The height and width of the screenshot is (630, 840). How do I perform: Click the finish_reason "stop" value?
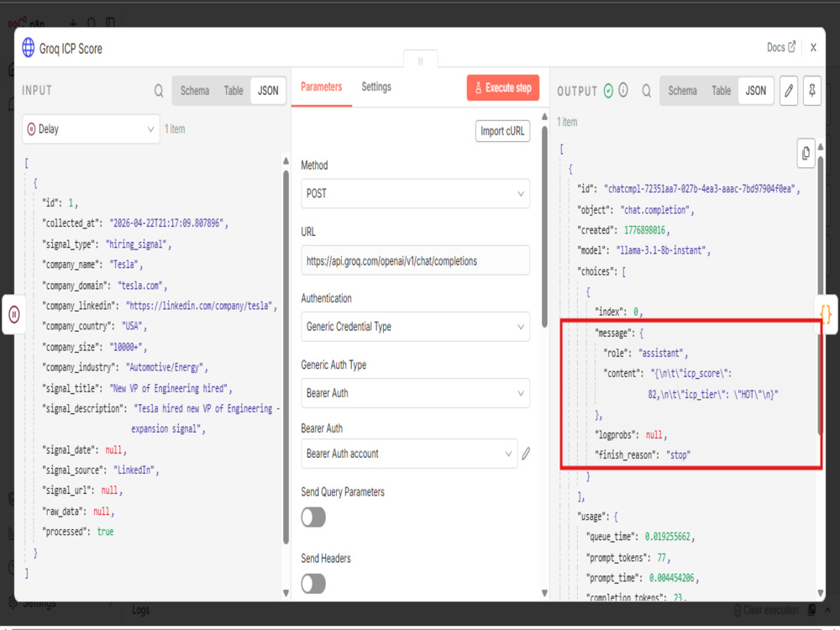pos(678,454)
